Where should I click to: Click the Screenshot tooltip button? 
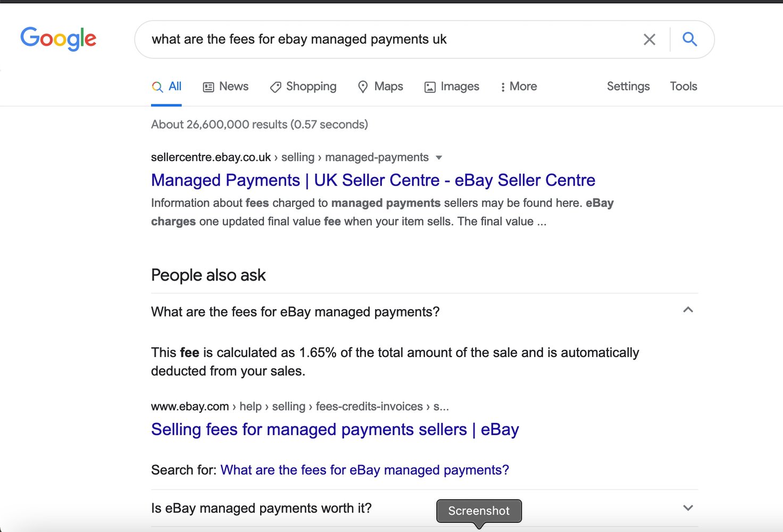(x=479, y=511)
